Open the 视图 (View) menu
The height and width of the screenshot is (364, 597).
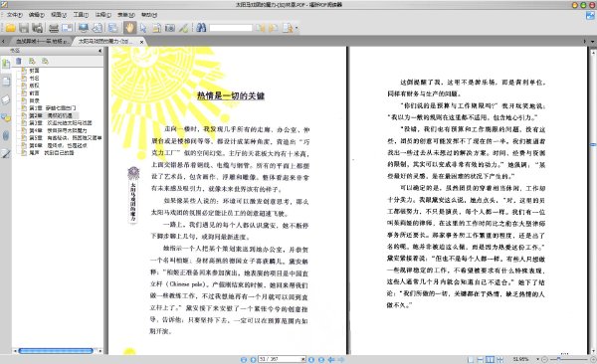[x=59, y=15]
